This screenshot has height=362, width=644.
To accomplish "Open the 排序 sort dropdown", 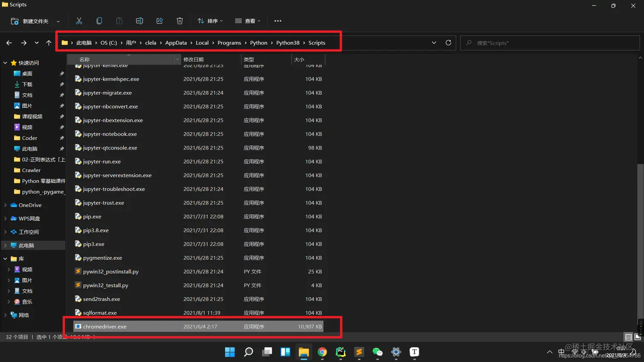I will (210, 21).
